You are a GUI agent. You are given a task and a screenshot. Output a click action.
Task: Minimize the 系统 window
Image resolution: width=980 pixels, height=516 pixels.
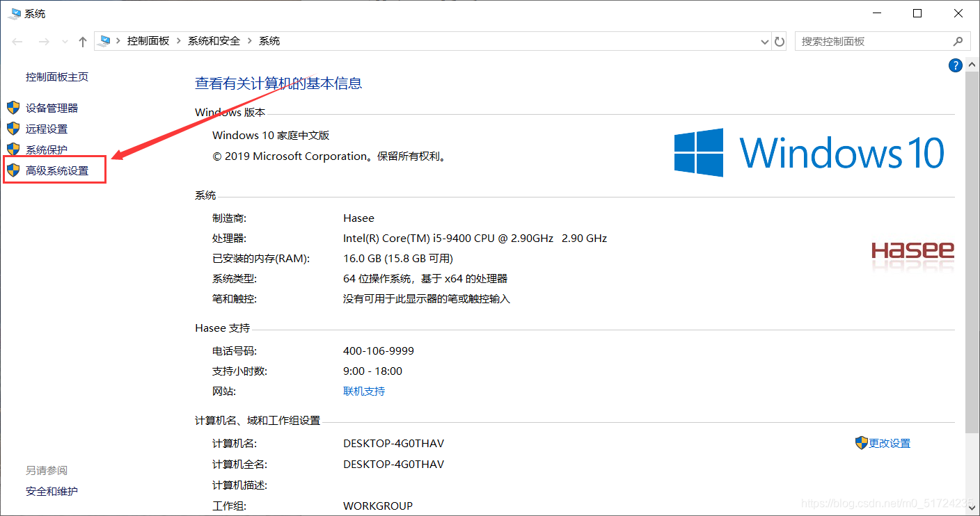[877, 13]
